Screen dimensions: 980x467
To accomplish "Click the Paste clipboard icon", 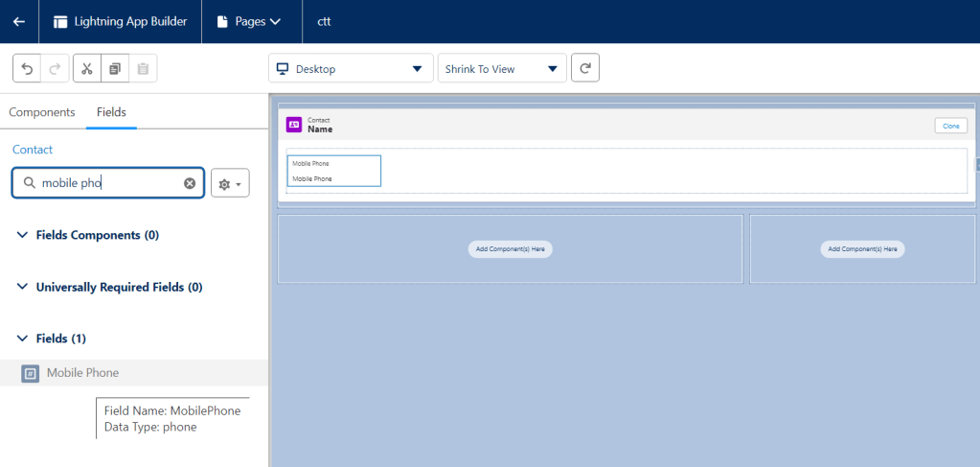I will point(143,69).
